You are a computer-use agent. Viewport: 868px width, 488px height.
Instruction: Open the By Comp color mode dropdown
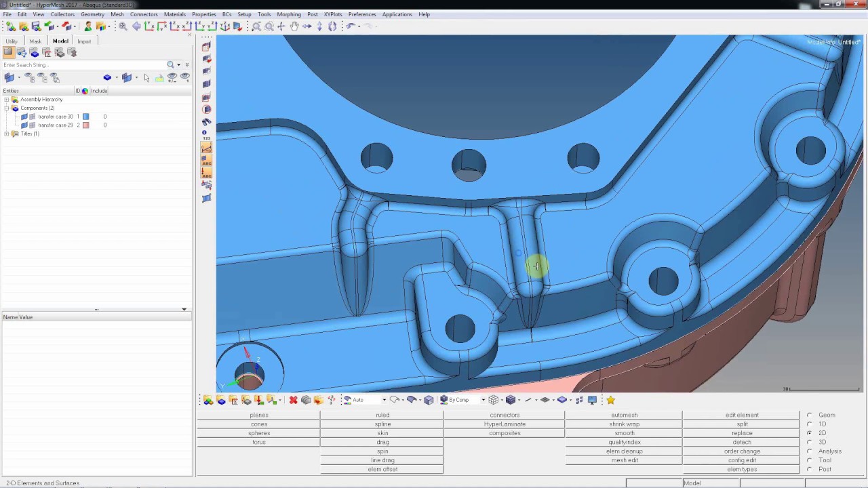[x=483, y=400]
